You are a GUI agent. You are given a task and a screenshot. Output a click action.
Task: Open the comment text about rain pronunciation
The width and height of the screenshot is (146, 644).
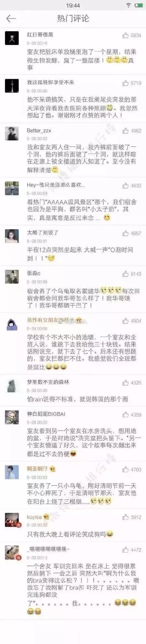[x=77, y=399]
